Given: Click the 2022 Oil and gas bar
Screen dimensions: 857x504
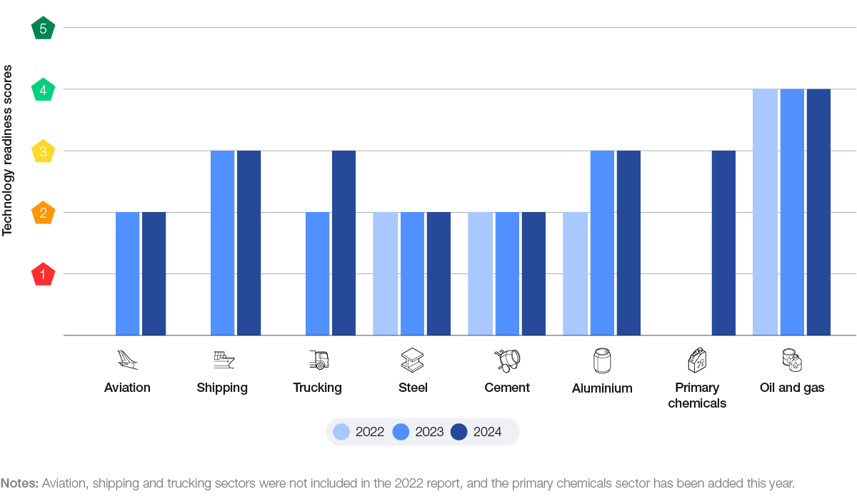Looking at the screenshot, I should coord(765,212).
